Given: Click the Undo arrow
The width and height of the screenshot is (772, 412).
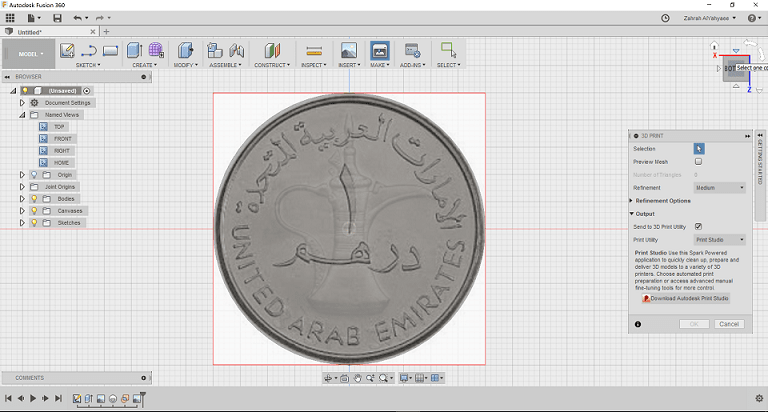Looking at the screenshot, I should click(x=77, y=18).
